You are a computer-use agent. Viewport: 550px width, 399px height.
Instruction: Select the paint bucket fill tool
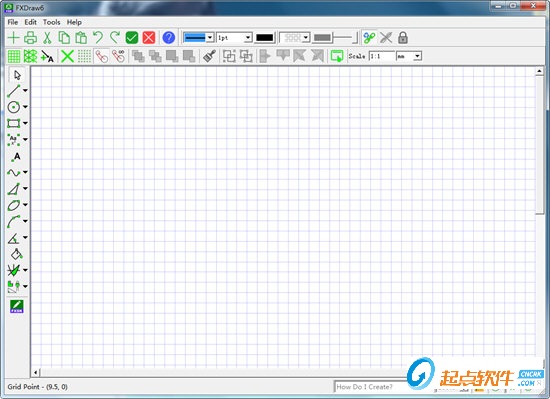tap(16, 254)
